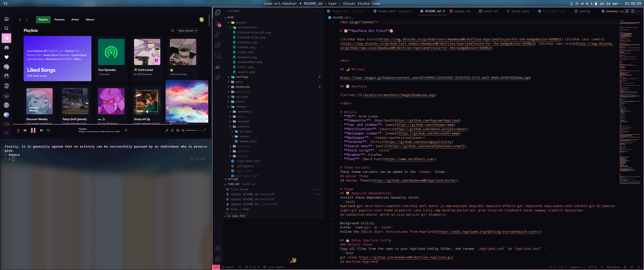Open Remote Explorer icon in activity bar
The image size is (644, 270).
pos(218,56)
